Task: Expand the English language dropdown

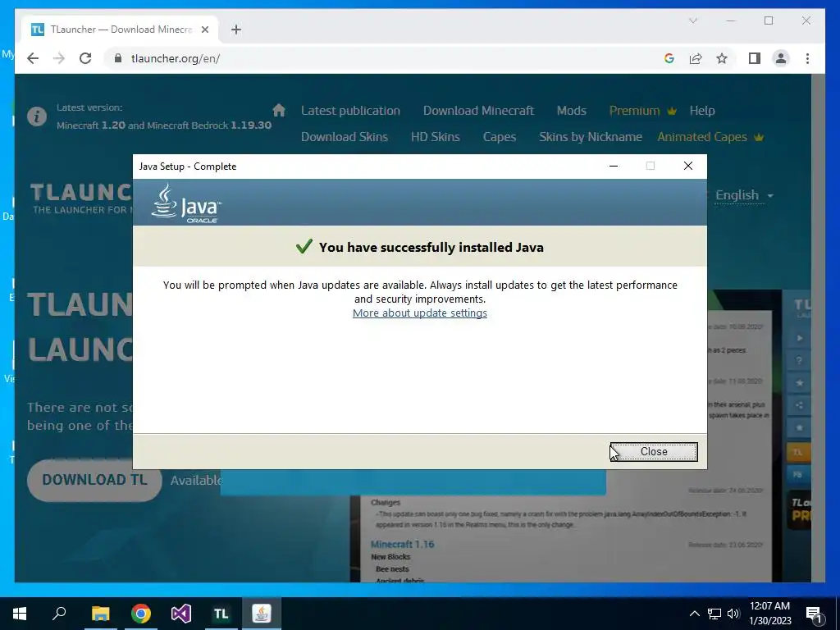Action: 744,195
